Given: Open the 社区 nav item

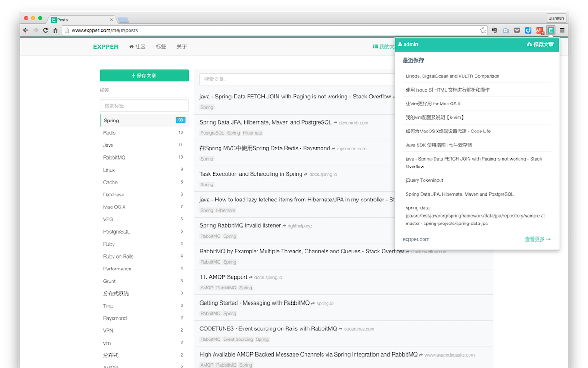Looking at the screenshot, I should point(137,46).
